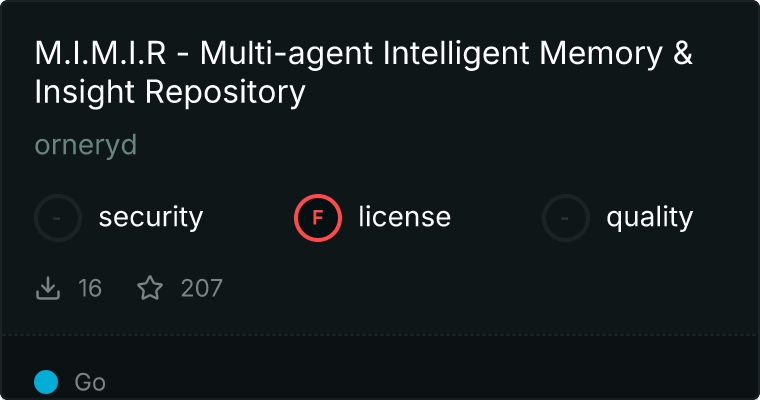
Task: Click the download tray icon
Action: (x=48, y=289)
